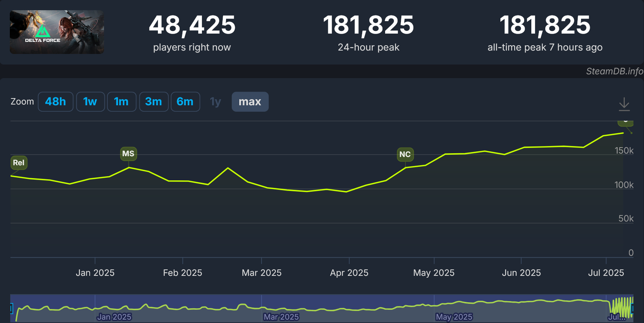Click the Rel release marker on chart

coord(19,163)
